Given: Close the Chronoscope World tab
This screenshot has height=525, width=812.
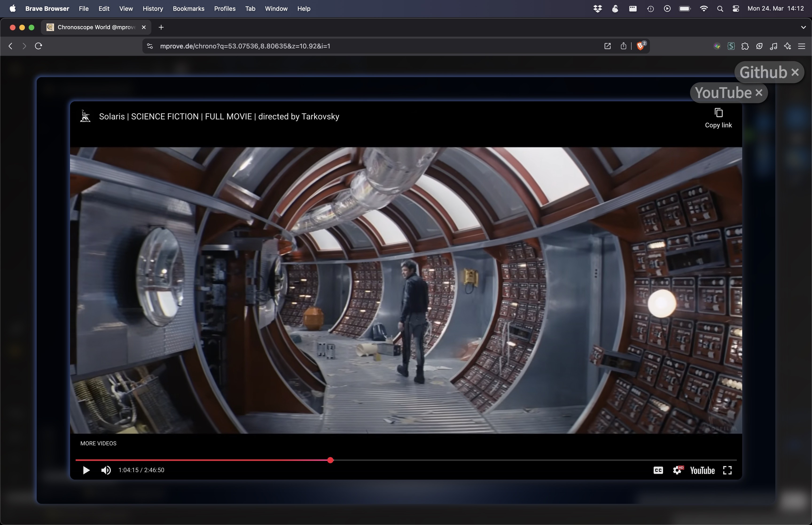Looking at the screenshot, I should tap(144, 27).
